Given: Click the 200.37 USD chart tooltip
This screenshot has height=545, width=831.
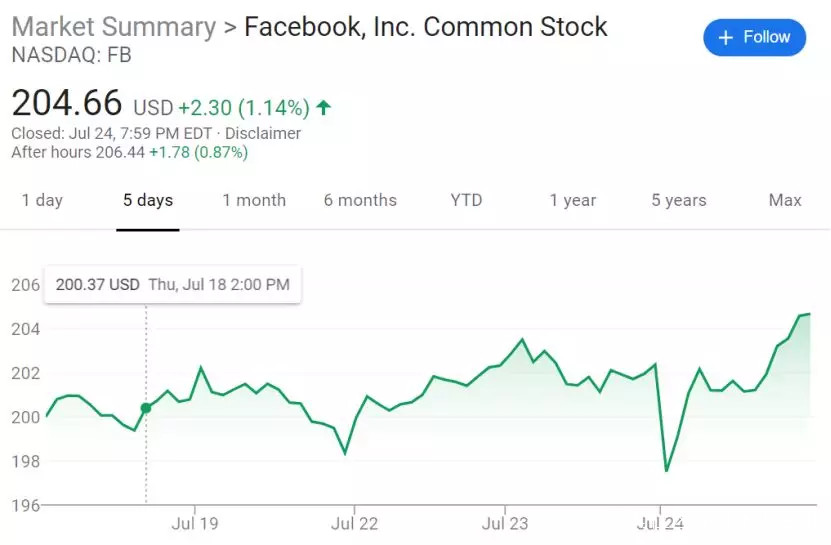Looking at the screenshot, I should click(x=172, y=285).
